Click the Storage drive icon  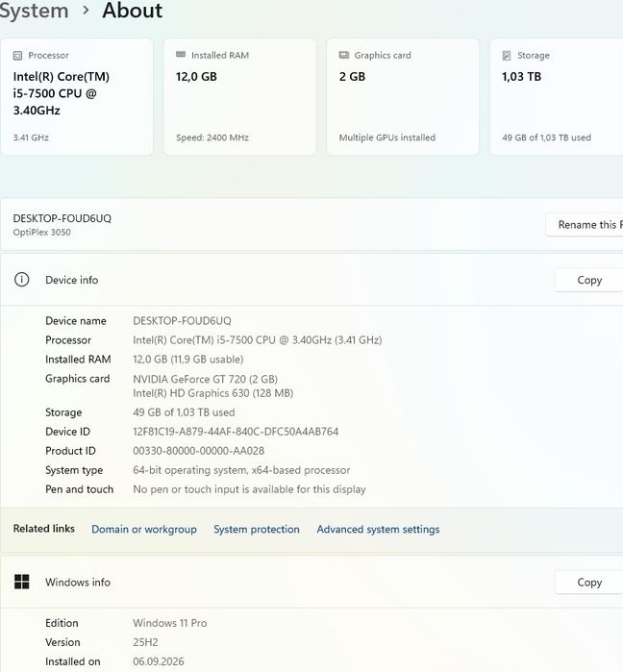click(507, 56)
